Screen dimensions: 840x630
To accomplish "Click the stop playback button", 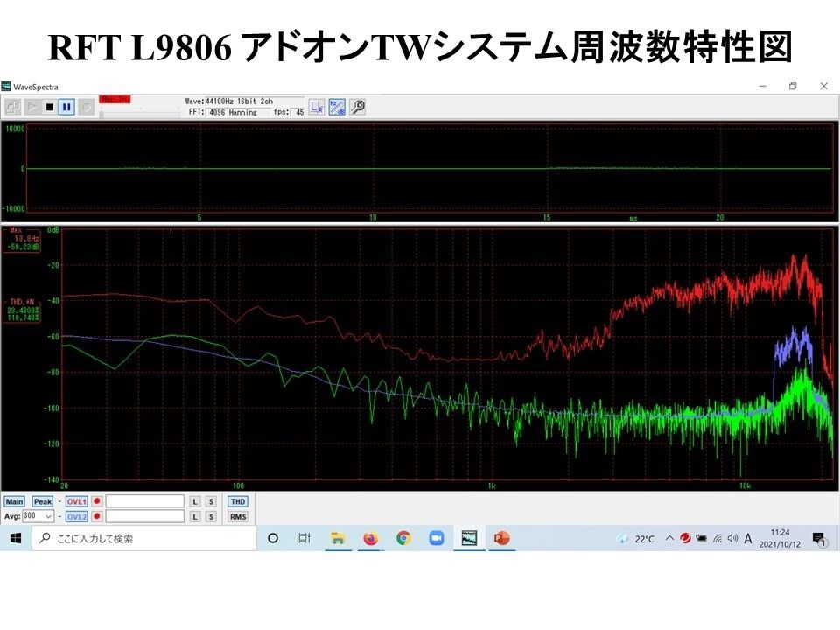I will point(49,107).
